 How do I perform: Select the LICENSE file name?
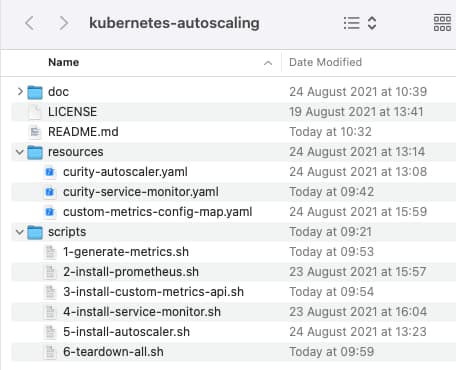point(72,112)
